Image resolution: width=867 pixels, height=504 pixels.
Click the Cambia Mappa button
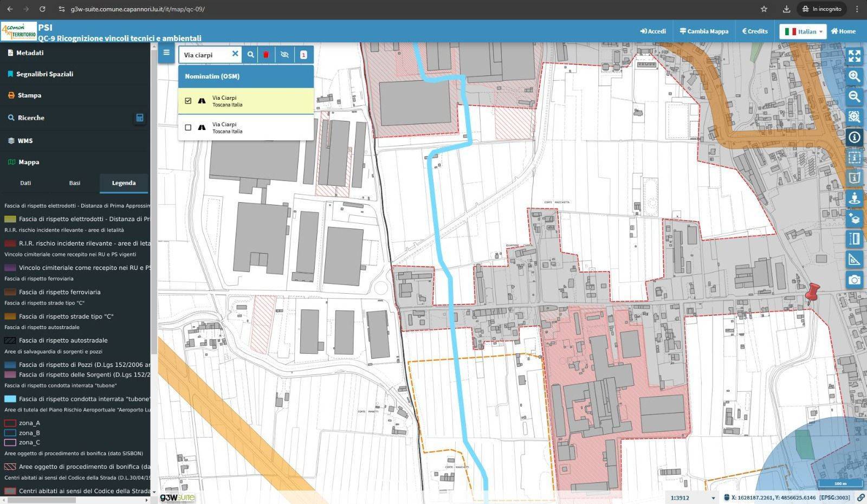click(x=704, y=31)
